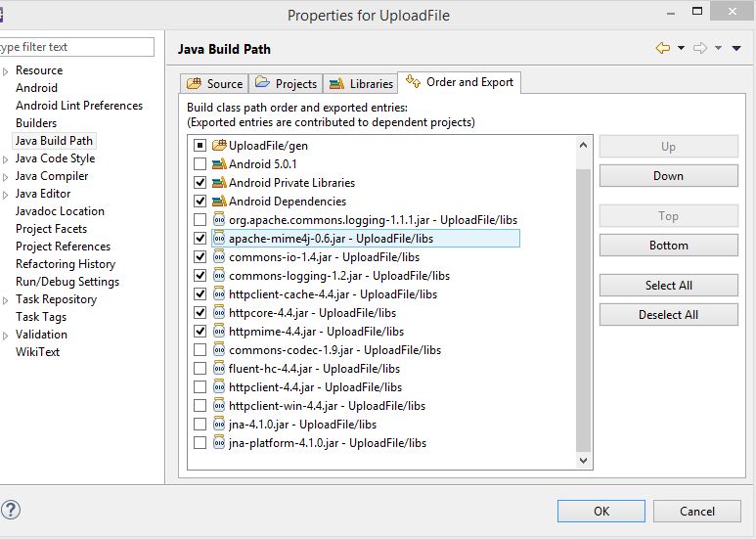Click the Down button
756x539 pixels.
pos(668,175)
